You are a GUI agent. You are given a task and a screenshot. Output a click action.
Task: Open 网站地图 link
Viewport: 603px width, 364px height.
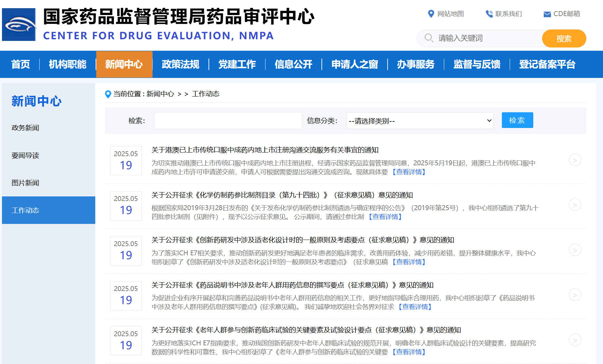(451, 14)
